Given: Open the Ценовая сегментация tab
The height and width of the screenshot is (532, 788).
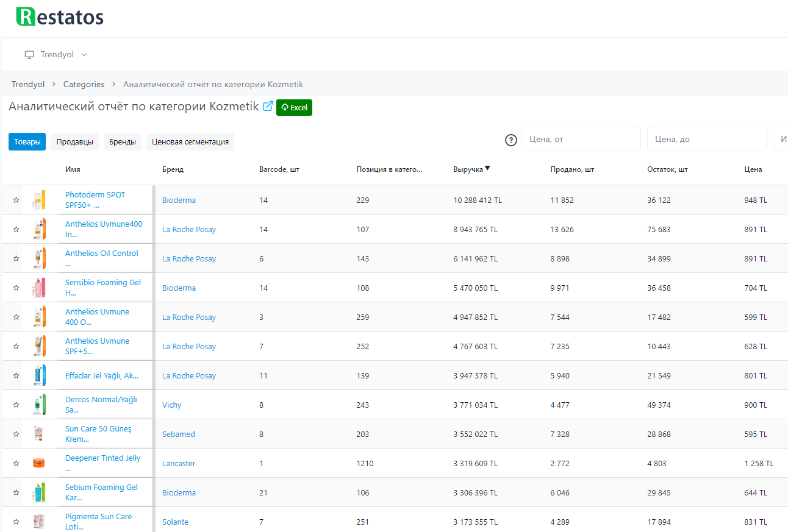Looking at the screenshot, I should coord(190,142).
